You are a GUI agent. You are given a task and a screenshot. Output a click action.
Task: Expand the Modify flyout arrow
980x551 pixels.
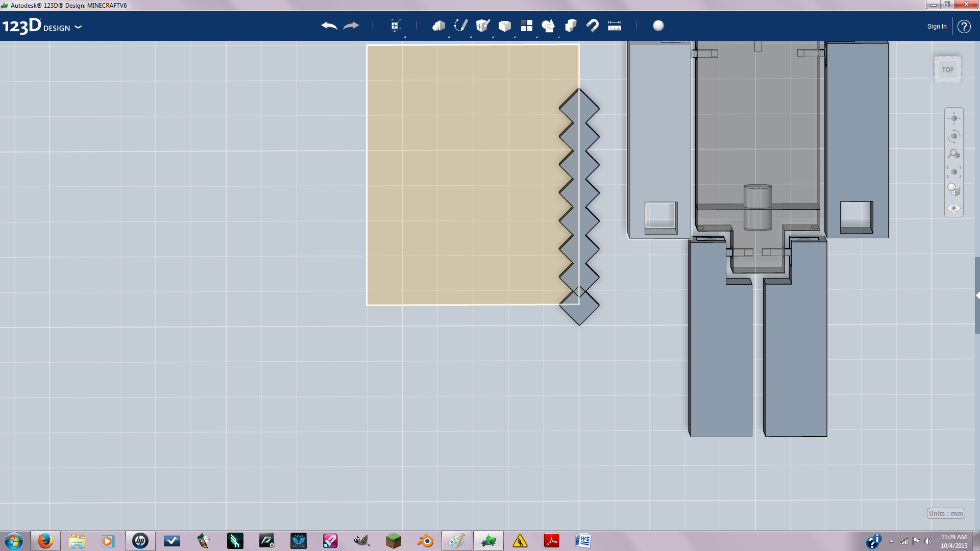515,37
